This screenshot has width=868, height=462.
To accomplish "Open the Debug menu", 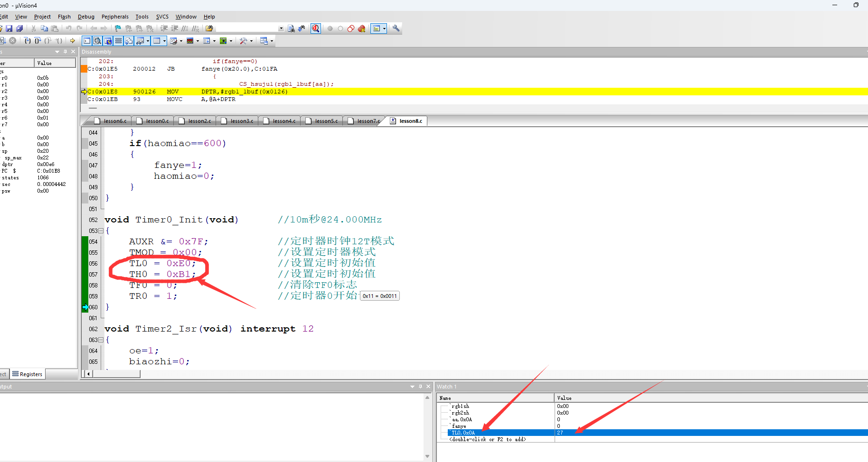I will (x=86, y=17).
